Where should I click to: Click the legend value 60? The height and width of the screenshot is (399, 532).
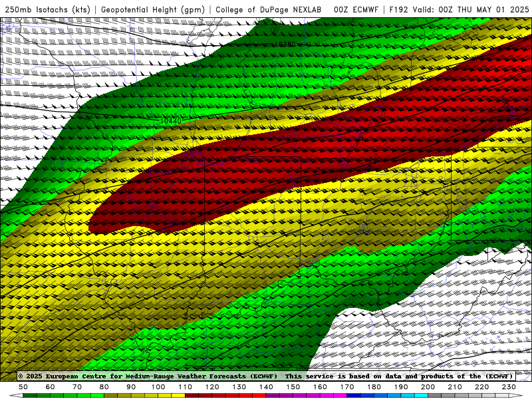coord(50,387)
